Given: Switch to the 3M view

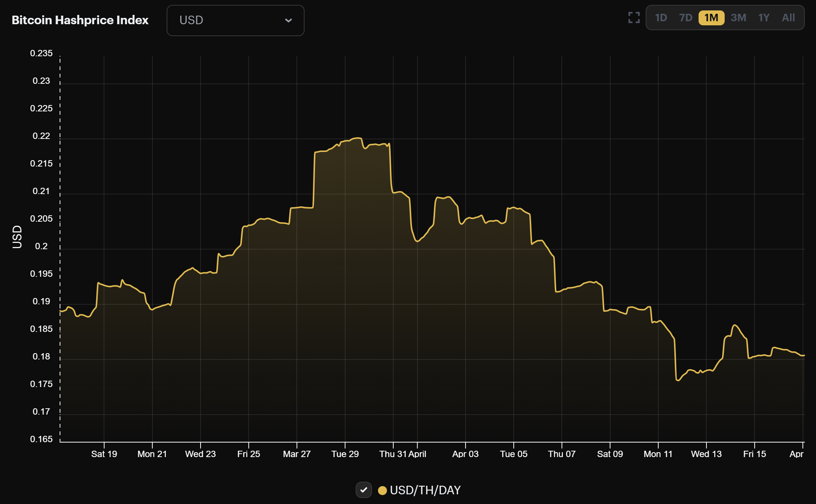Looking at the screenshot, I should click(738, 17).
